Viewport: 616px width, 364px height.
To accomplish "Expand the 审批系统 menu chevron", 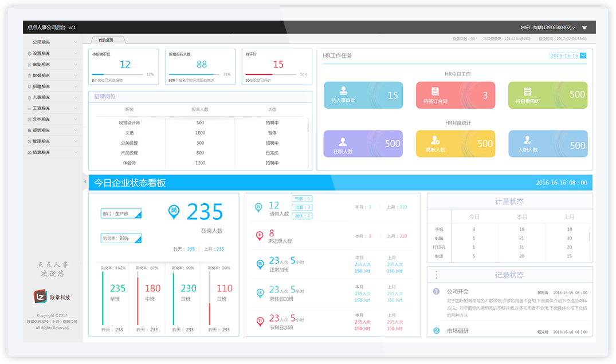I will pyautogui.click(x=76, y=64).
